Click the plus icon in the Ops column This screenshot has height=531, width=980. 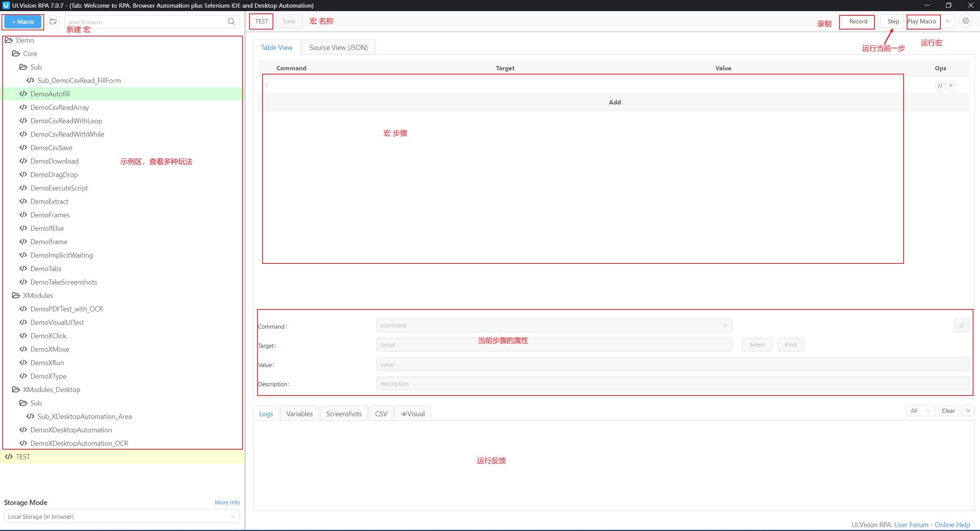[951, 85]
